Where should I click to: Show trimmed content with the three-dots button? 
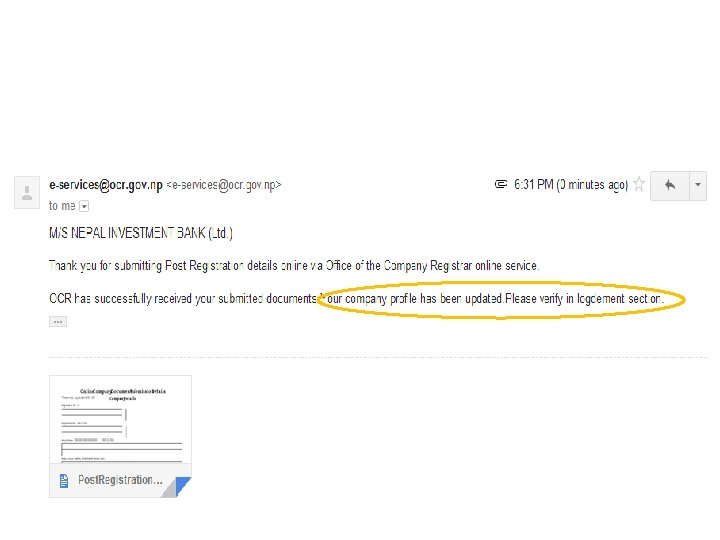(x=58, y=321)
